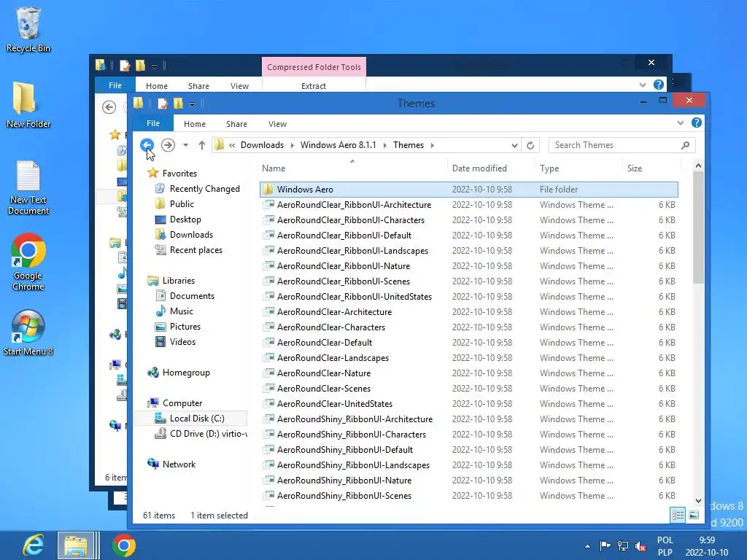Screen dimensions: 747x560
Task: Open Downloads in navigation pane
Action: pos(191,235)
